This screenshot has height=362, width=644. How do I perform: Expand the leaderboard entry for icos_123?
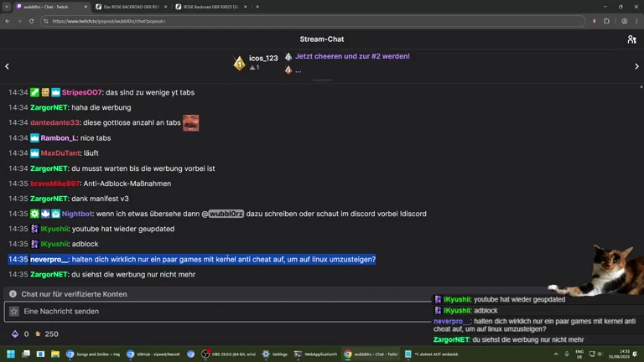(x=263, y=58)
